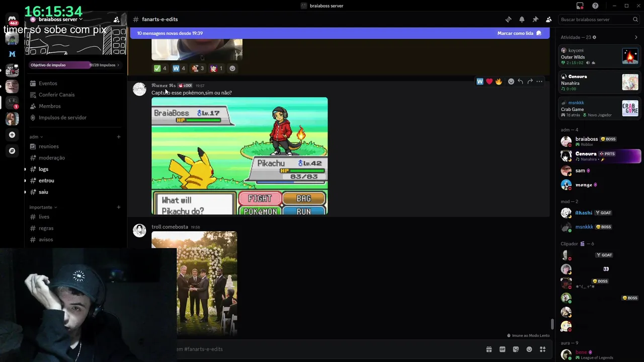The height and width of the screenshot is (362, 644).
Task: Open Nanahira activity card
Action: coord(600,82)
